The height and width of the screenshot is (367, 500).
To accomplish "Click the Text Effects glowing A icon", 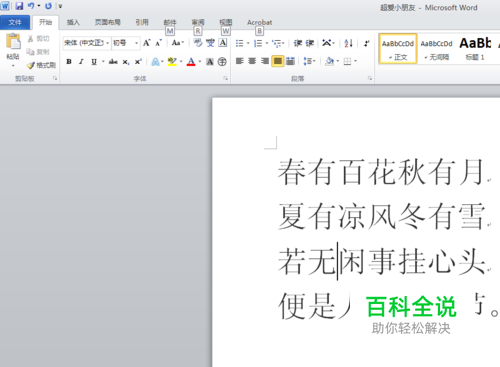I will (155, 62).
